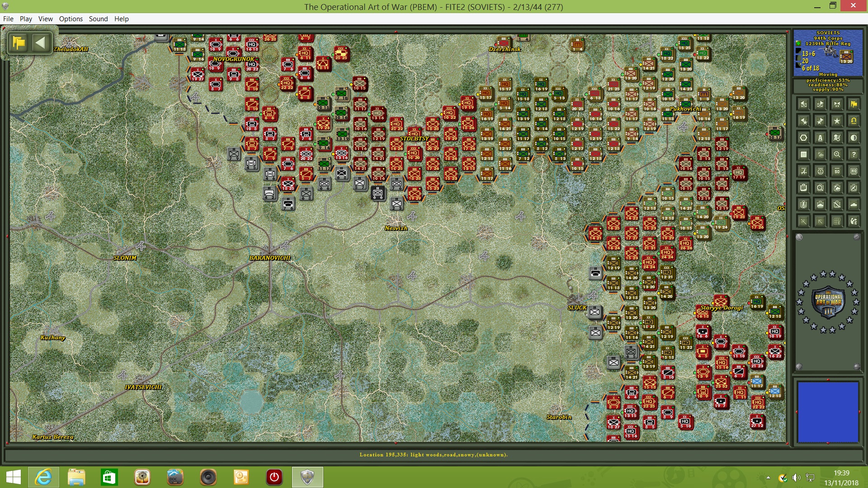Open the File menu

point(8,19)
